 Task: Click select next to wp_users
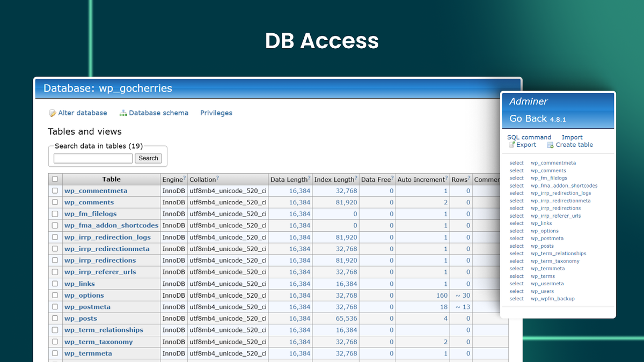(x=516, y=291)
